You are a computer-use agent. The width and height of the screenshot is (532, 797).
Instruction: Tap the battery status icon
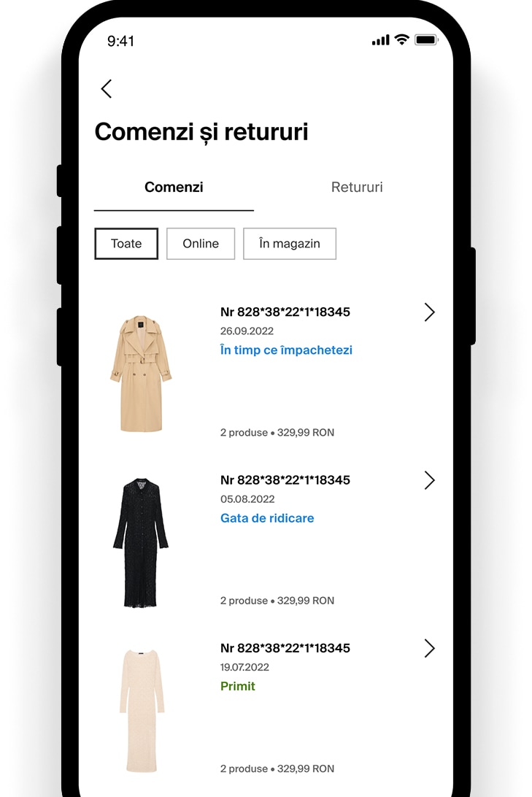425,39
